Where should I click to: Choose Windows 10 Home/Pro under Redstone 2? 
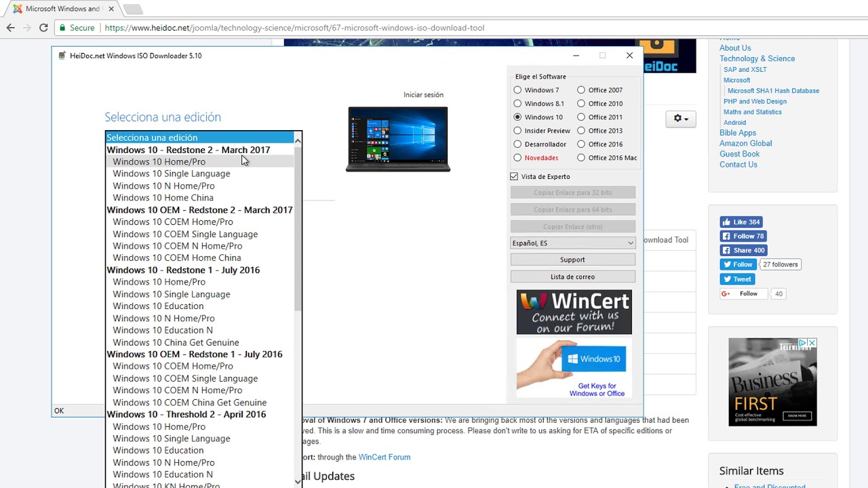pos(200,161)
